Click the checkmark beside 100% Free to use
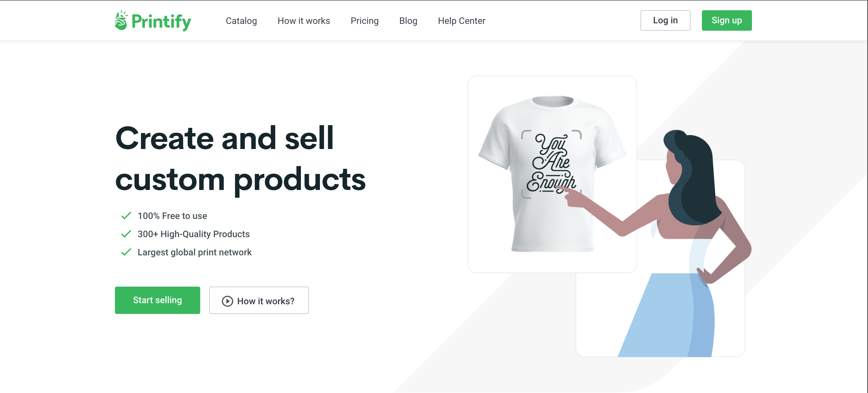The image size is (868, 393). (x=126, y=216)
